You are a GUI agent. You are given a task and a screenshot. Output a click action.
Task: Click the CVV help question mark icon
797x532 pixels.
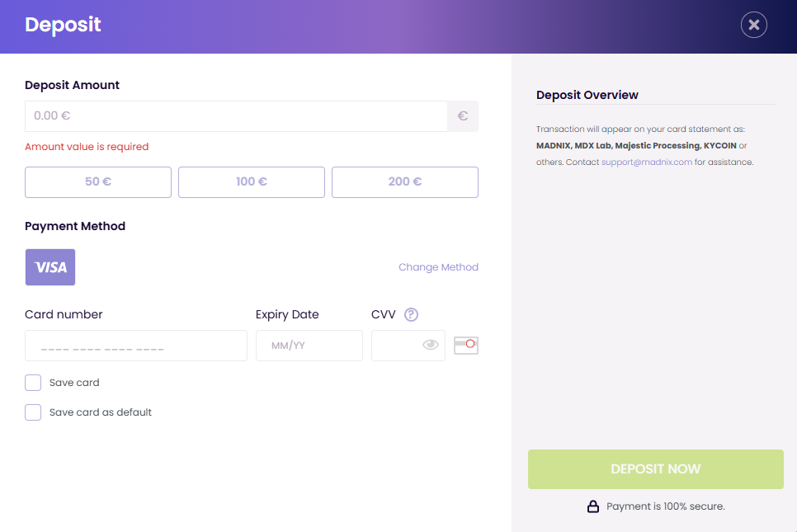[x=411, y=314]
